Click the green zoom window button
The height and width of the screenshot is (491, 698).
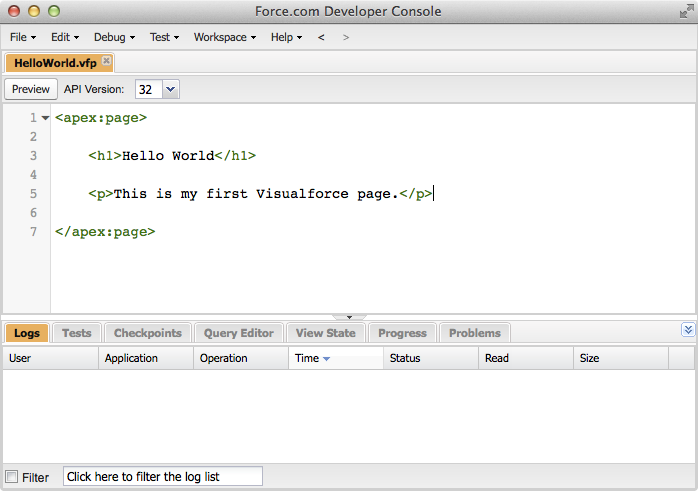(54, 11)
